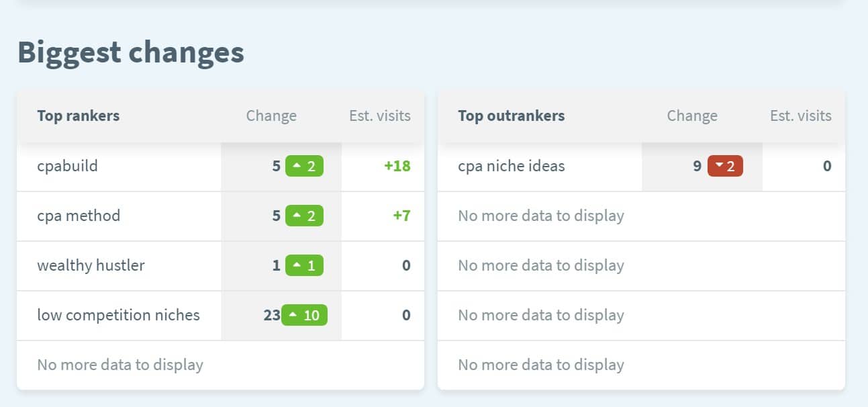Open the cpa method keyword
The image size is (868, 407).
click(x=79, y=216)
